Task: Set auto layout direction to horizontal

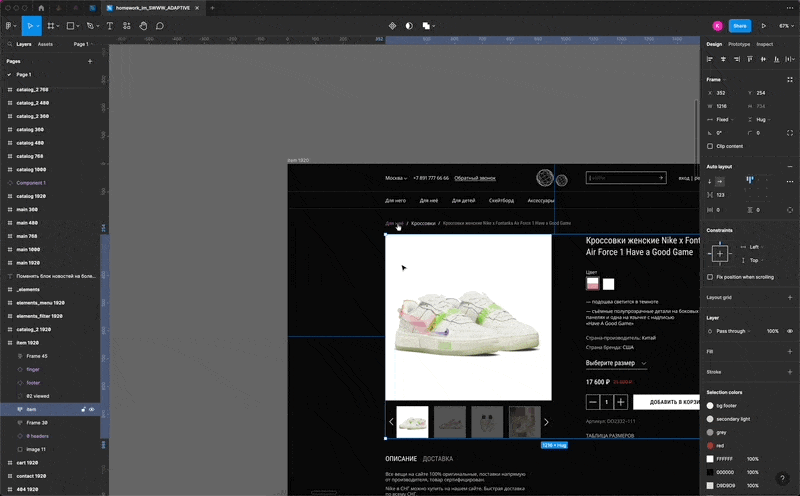Action: (x=719, y=182)
